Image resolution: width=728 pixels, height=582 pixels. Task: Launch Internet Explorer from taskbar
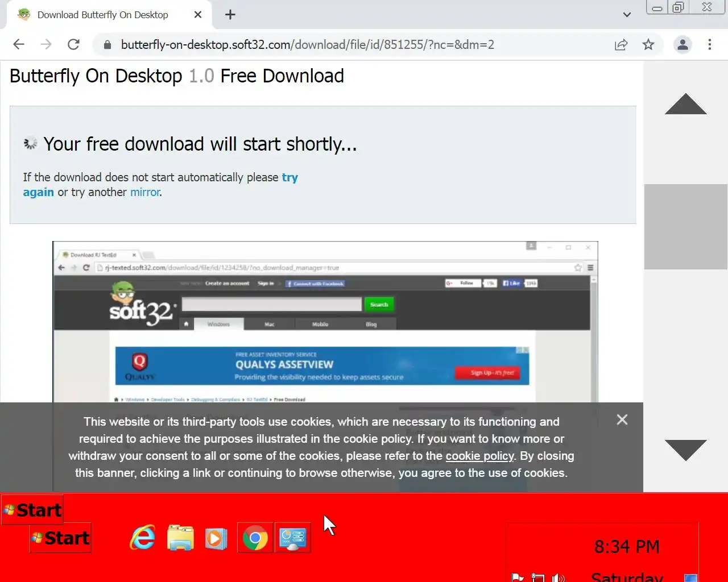pyautogui.click(x=142, y=538)
